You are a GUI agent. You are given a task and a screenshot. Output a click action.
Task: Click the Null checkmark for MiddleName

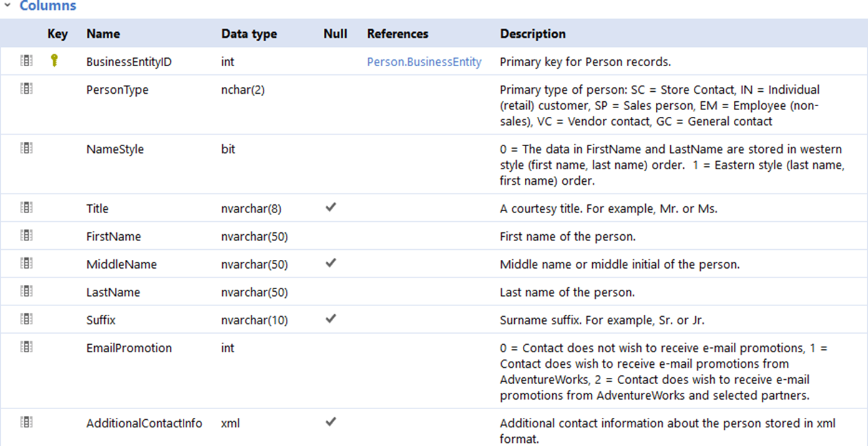click(331, 263)
